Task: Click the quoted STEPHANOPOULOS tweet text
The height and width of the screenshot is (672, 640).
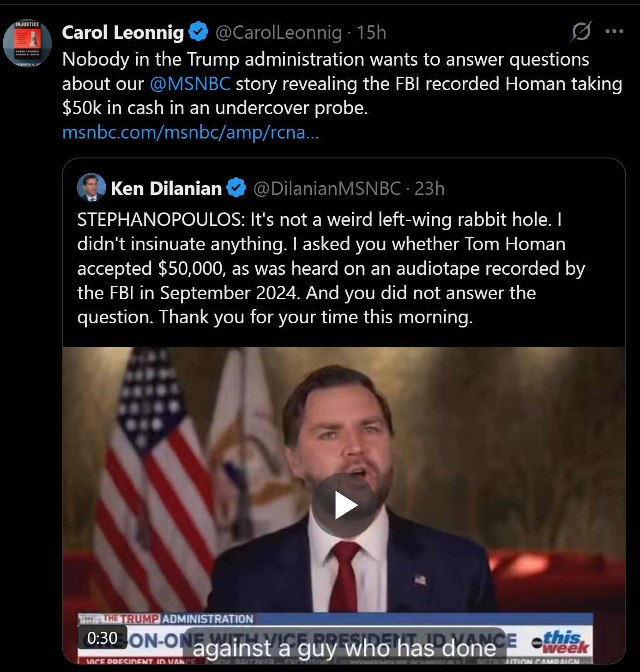Action: tap(323, 268)
